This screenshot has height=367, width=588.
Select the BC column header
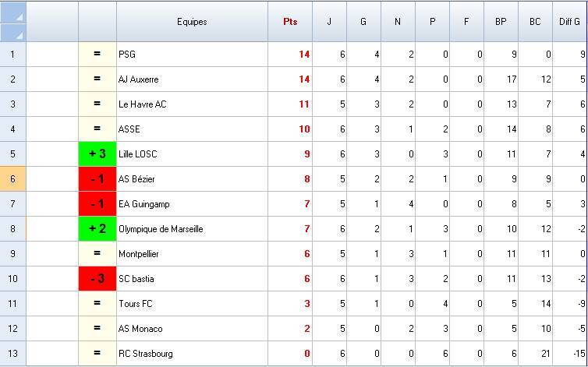click(535, 22)
